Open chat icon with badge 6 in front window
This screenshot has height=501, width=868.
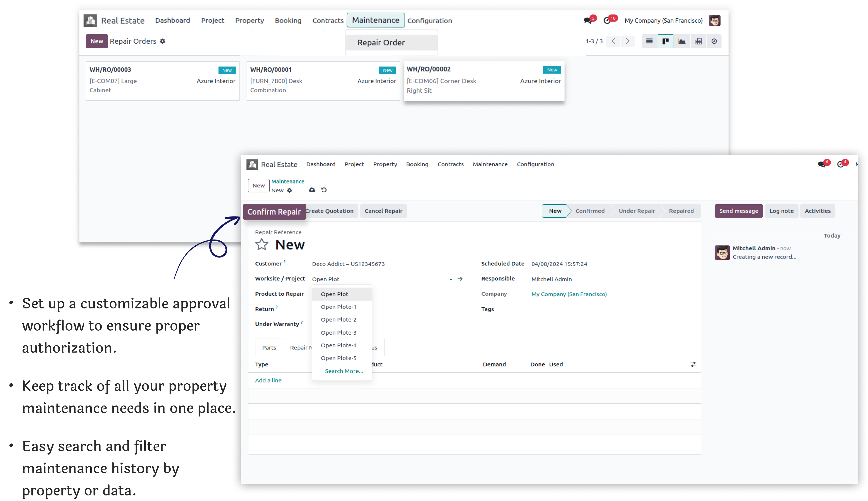pyautogui.click(x=822, y=164)
